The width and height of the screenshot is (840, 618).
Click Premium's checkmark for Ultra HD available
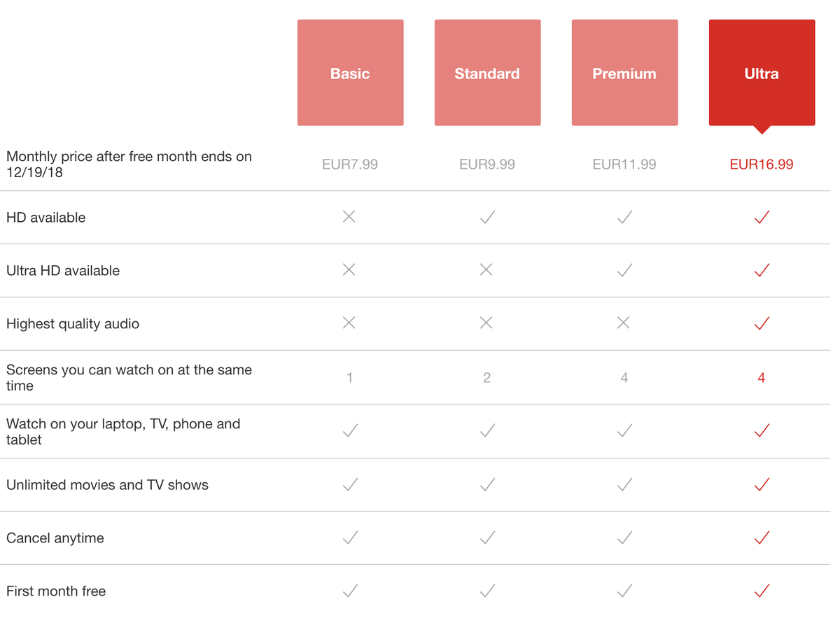pos(624,270)
